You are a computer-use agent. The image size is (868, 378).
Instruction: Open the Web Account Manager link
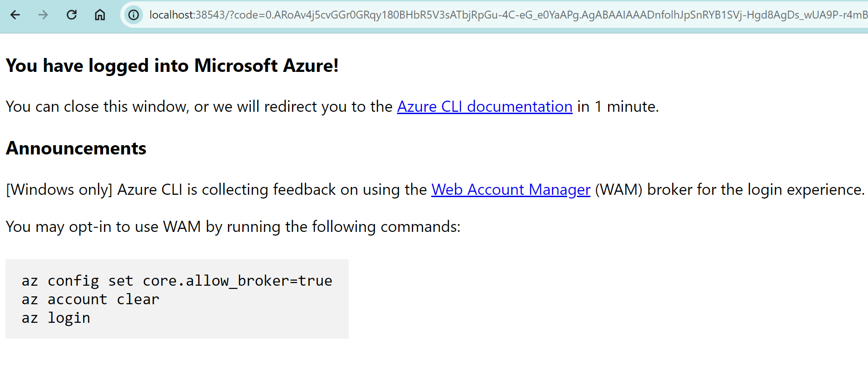click(510, 189)
